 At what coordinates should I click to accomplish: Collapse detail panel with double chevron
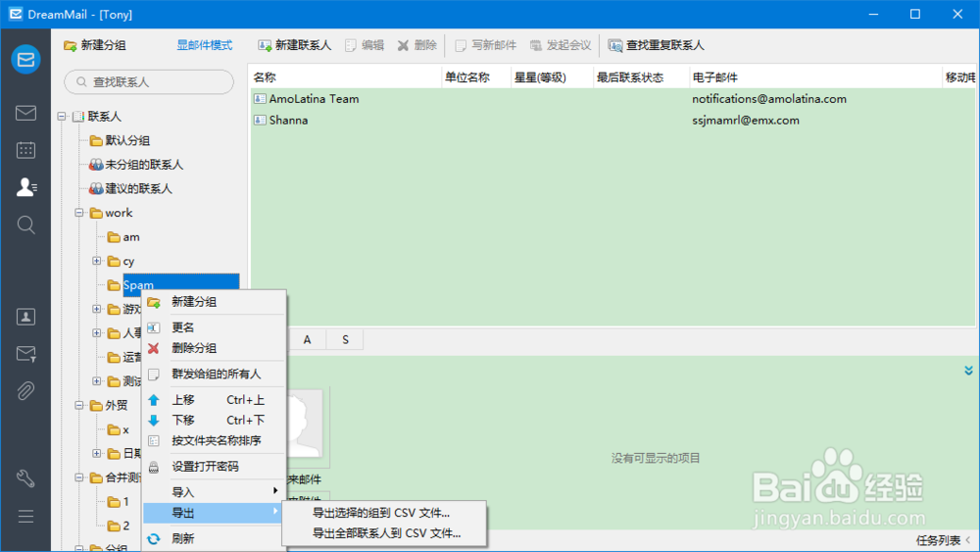(968, 371)
